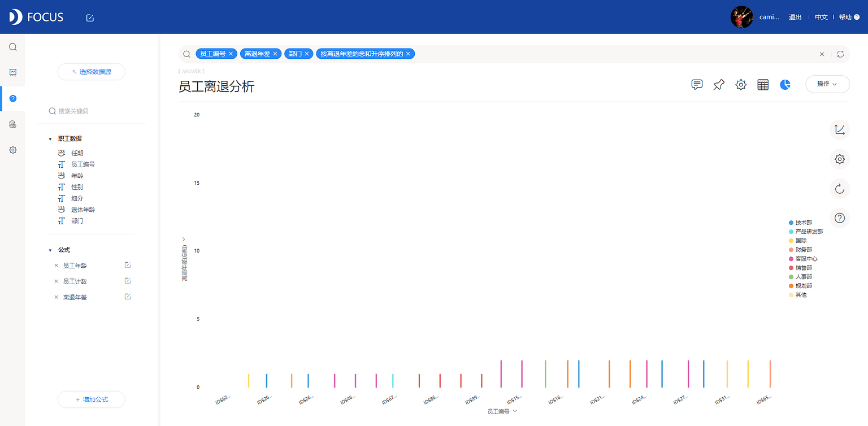Toggle 人事部 legend entry
This screenshot has width=868, height=426.
tap(800, 277)
